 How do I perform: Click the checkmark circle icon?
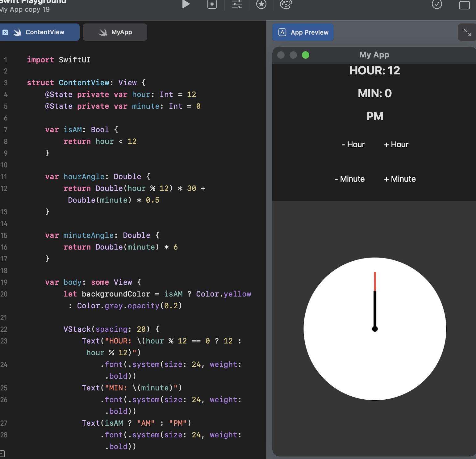[x=437, y=4]
